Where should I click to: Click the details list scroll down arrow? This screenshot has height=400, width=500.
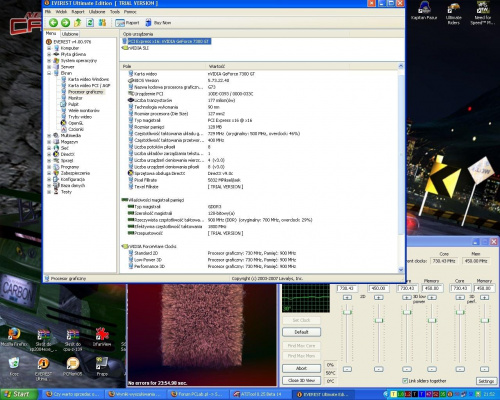401,270
